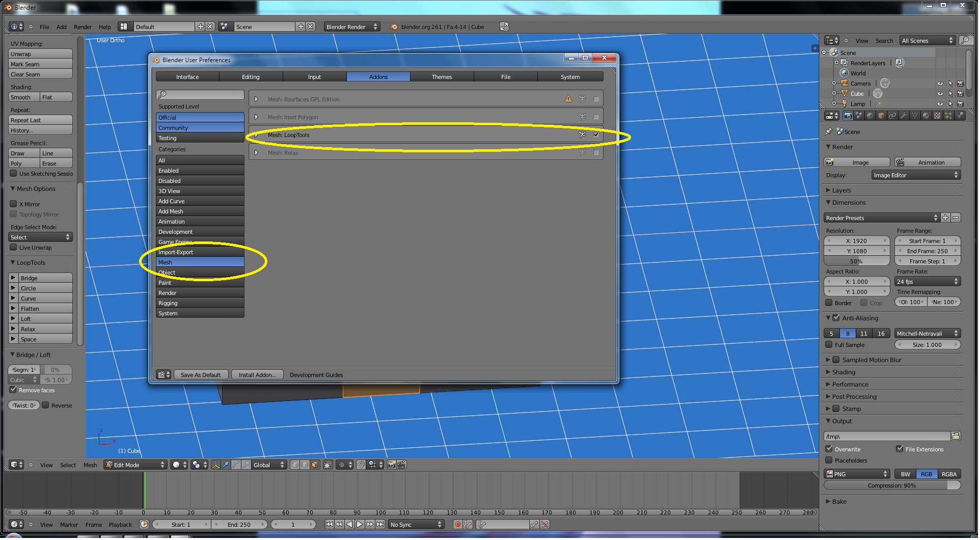The image size is (980, 540).
Task: Open the Scene properties tab icon
Action: [859, 116]
